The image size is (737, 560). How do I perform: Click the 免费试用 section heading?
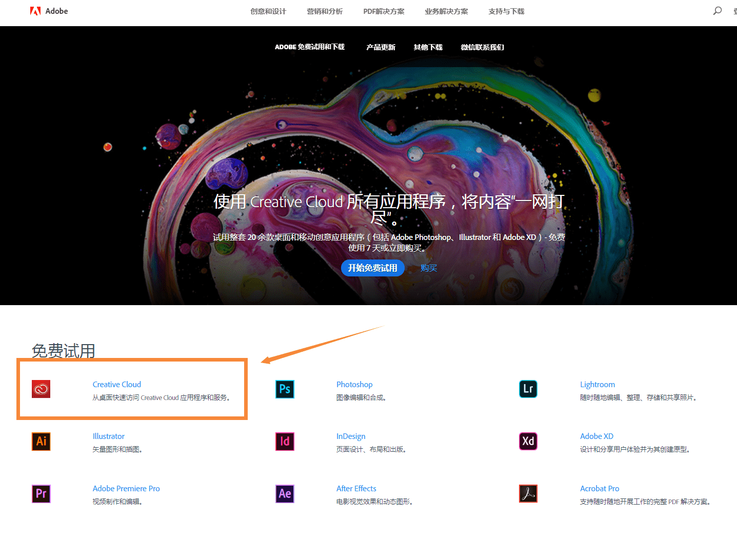[64, 351]
